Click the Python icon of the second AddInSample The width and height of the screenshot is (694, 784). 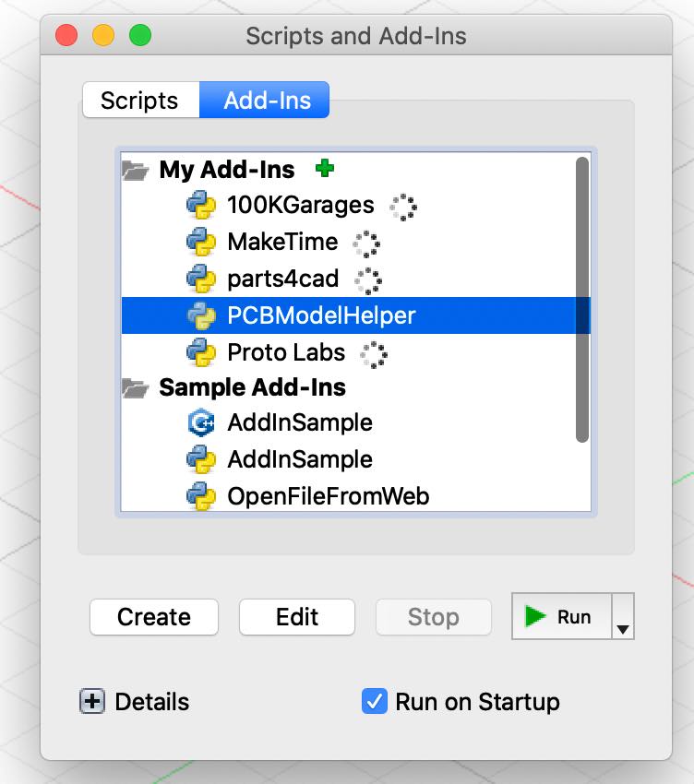coord(201,459)
